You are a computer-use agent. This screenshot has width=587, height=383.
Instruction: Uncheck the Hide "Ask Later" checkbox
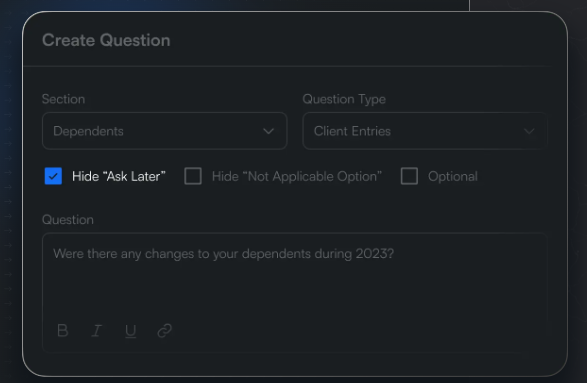(x=53, y=176)
